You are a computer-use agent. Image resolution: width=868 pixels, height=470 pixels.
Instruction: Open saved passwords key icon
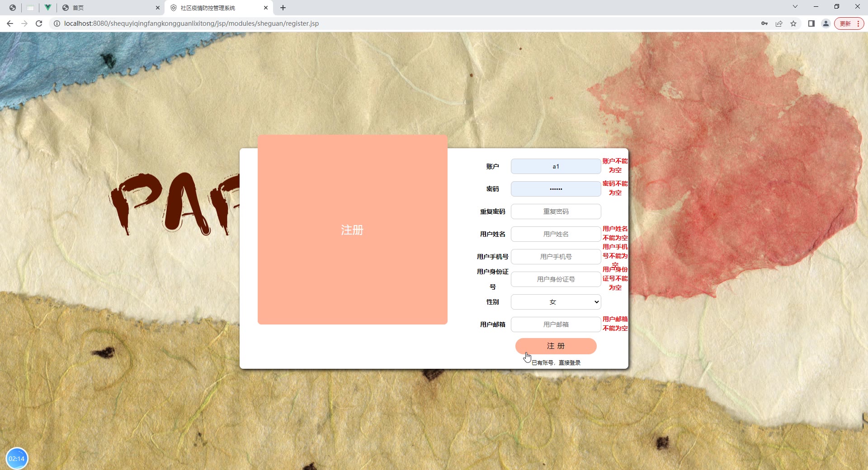click(x=764, y=23)
